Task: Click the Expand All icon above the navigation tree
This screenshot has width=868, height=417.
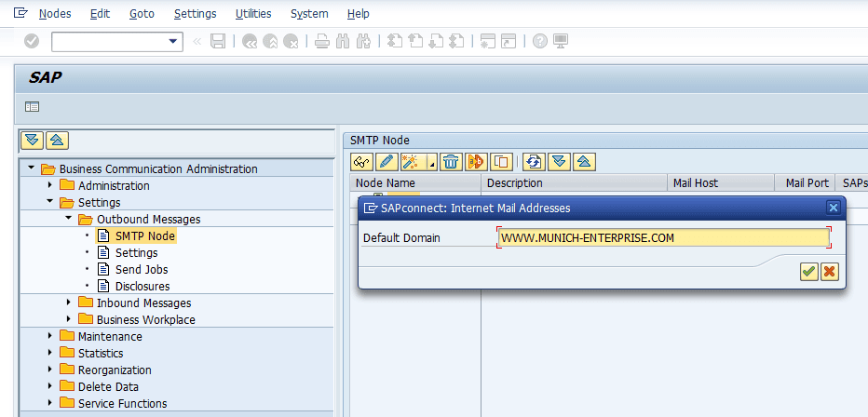Action: coord(32,141)
